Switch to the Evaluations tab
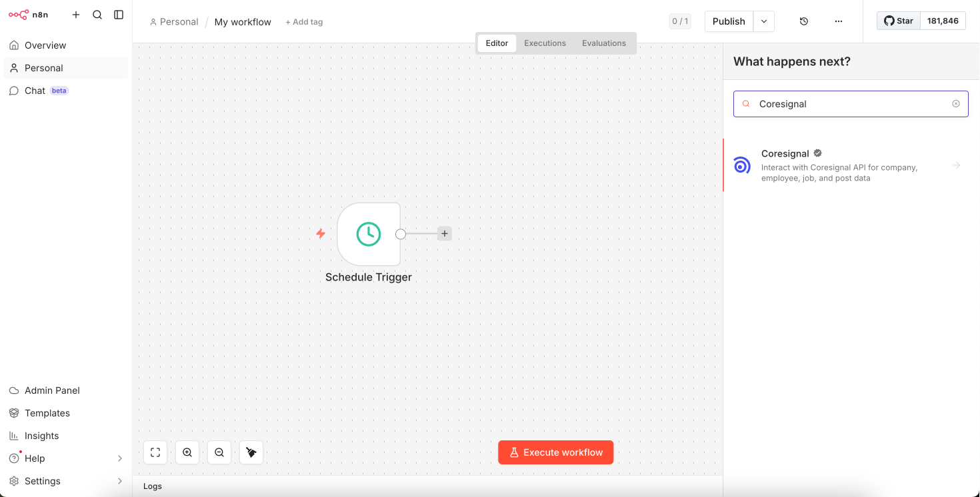Viewport: 980px width, 497px height. (x=604, y=43)
